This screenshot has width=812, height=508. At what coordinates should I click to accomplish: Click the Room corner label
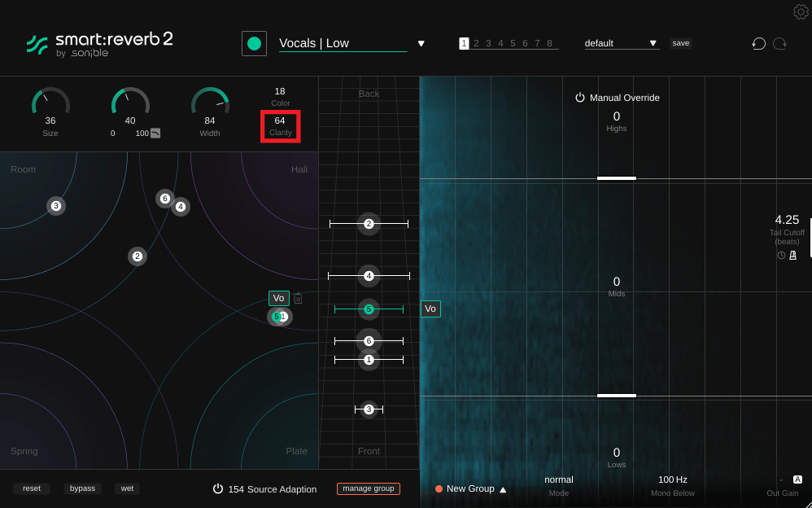click(x=24, y=169)
